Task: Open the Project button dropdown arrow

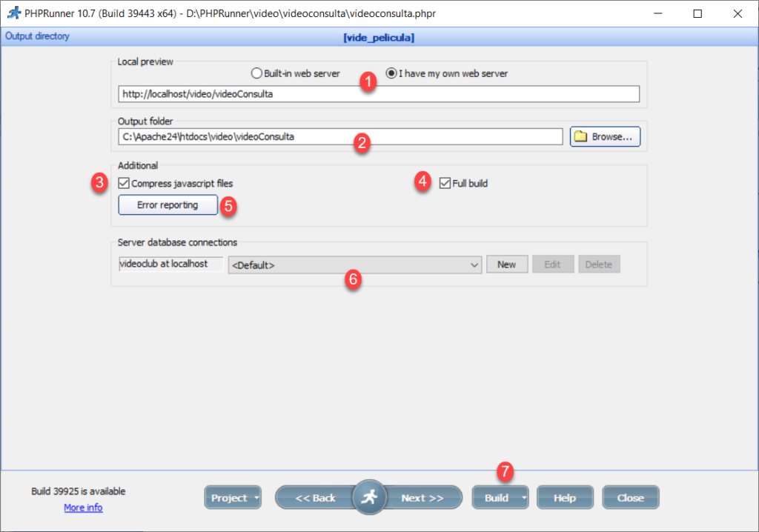Action: click(x=256, y=498)
